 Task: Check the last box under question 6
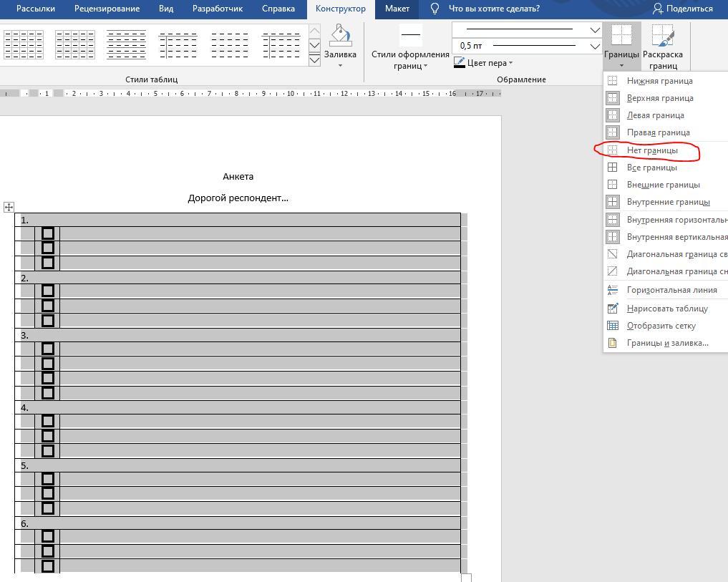[x=48, y=566]
